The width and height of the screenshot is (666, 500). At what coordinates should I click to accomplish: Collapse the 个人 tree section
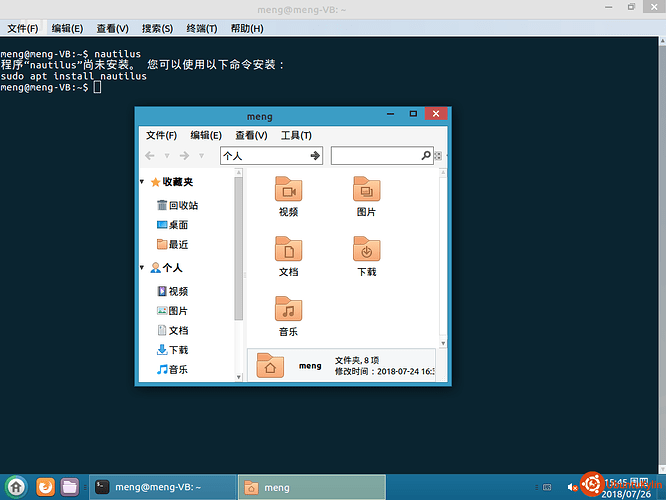click(x=142, y=268)
